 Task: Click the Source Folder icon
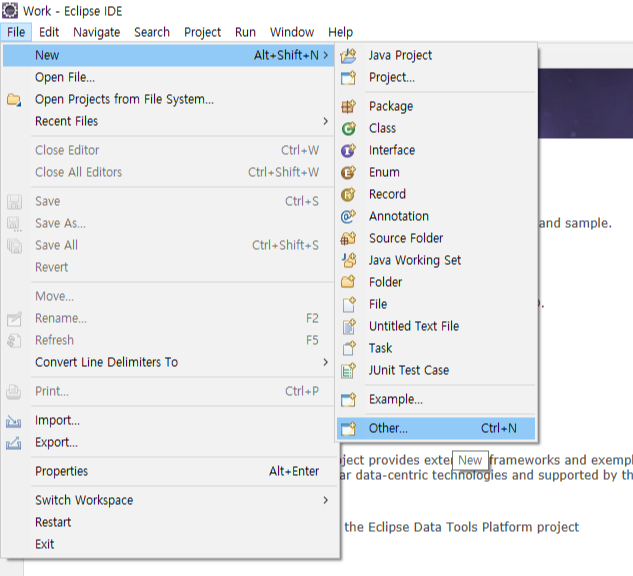pyautogui.click(x=348, y=239)
